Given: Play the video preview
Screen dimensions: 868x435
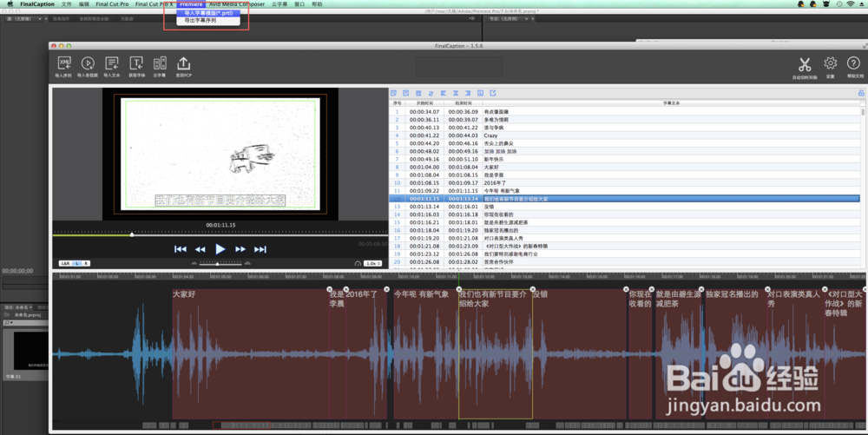Looking at the screenshot, I should point(220,249).
